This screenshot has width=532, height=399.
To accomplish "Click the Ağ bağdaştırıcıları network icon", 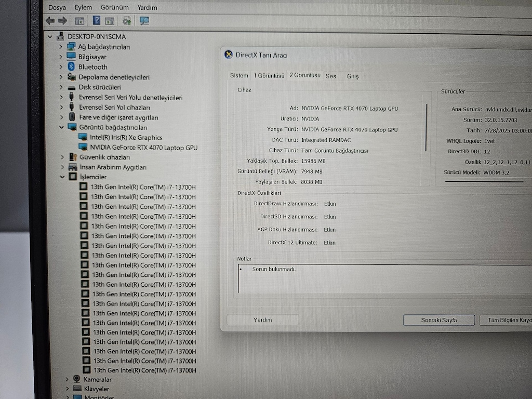I will [x=71, y=46].
